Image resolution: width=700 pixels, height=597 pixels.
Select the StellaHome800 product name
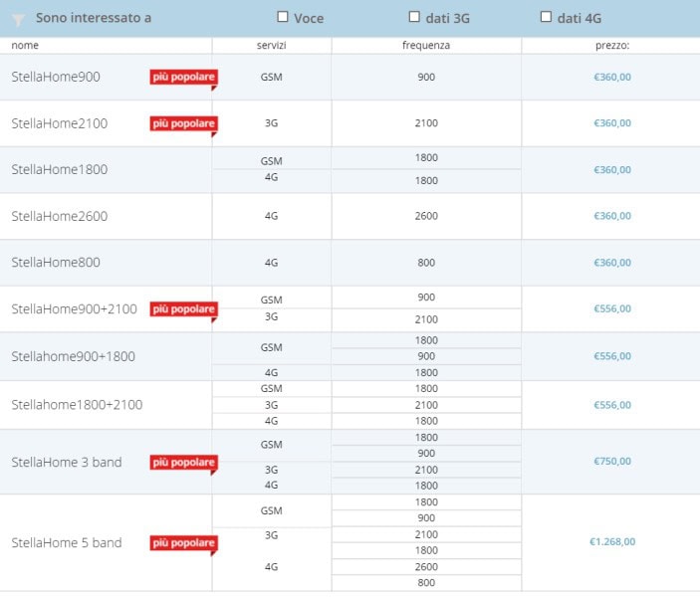pyautogui.click(x=55, y=263)
